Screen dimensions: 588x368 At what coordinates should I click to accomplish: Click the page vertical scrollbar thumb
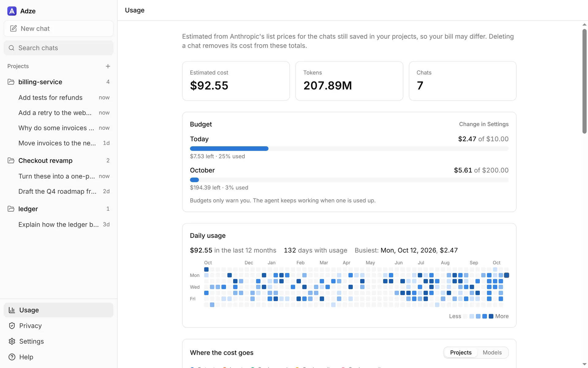coord(584,81)
